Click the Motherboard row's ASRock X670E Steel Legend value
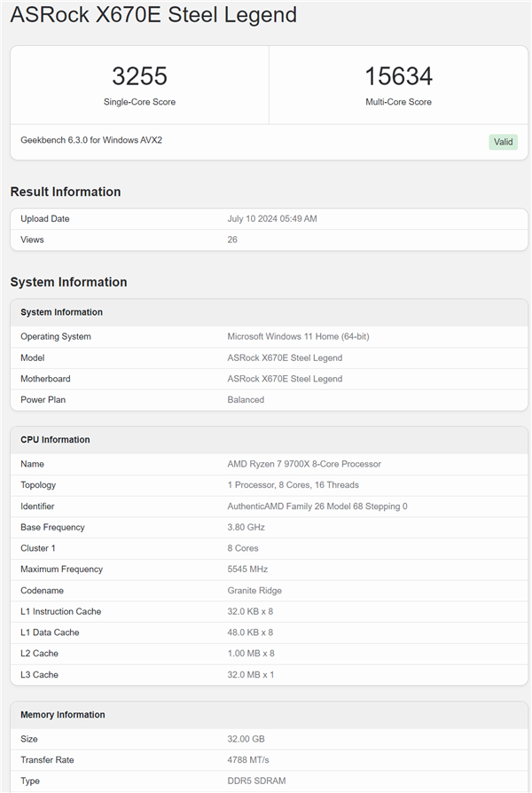 point(285,379)
